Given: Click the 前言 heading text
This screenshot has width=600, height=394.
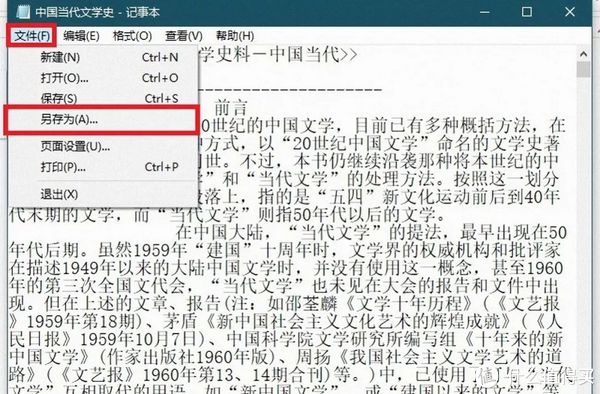Looking at the screenshot, I should click(231, 108).
